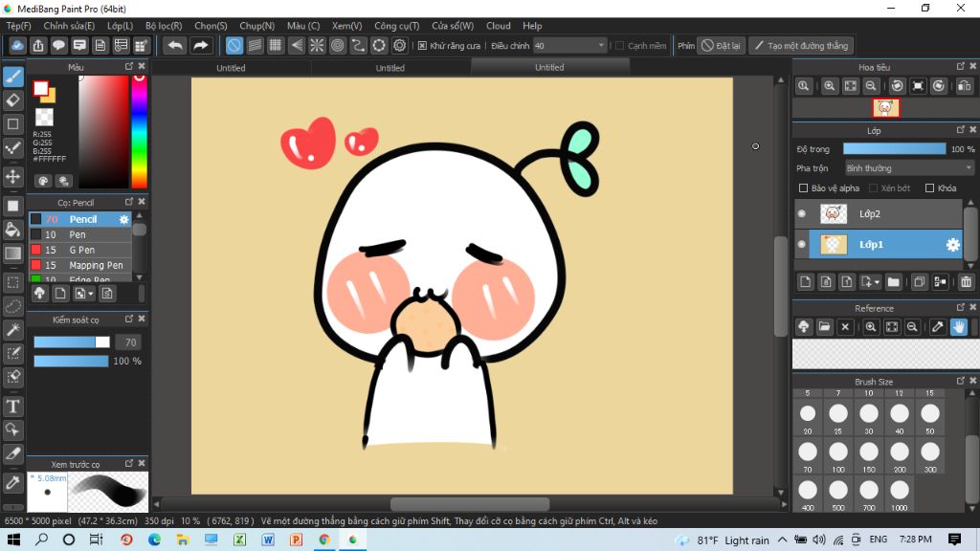This screenshot has width=980, height=551.
Task: Open the Lớp(L) menu
Action: coord(120,26)
